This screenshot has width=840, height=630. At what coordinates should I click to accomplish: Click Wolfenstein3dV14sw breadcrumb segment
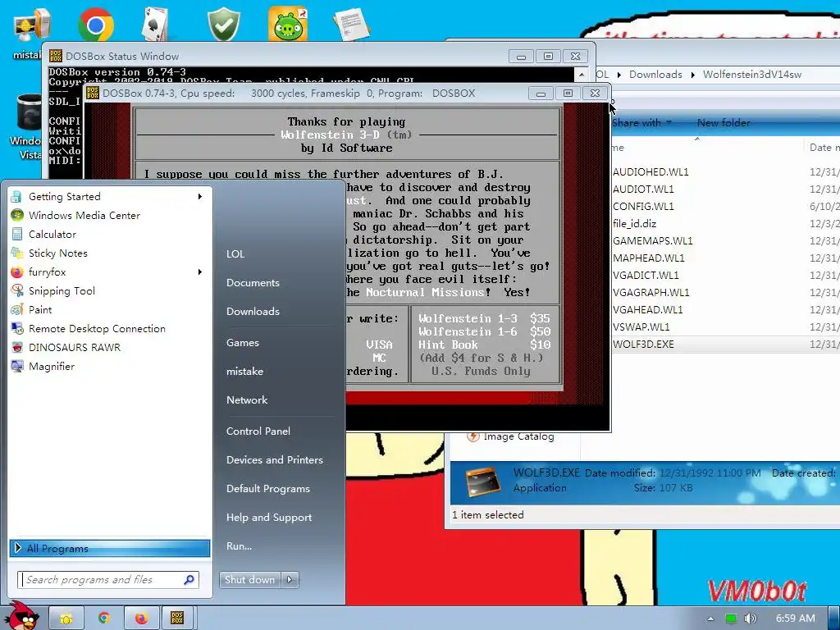752,75
